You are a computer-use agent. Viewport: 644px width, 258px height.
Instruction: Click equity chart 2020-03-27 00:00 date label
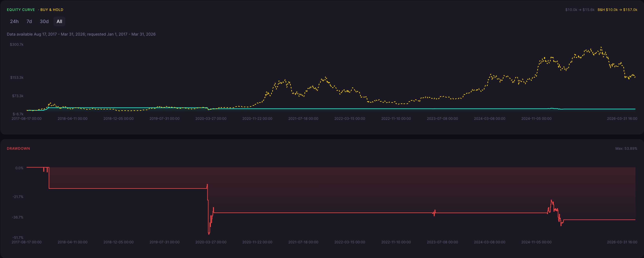(211, 118)
